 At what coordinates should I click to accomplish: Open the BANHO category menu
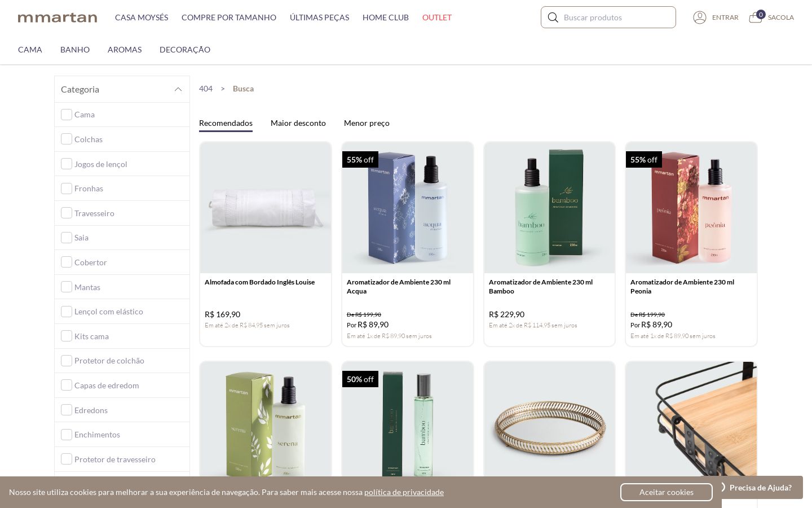(75, 50)
